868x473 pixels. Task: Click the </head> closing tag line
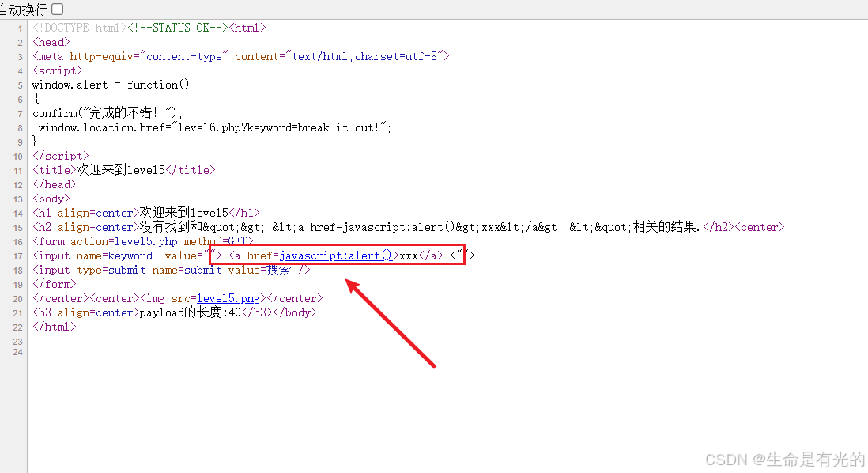(55, 184)
